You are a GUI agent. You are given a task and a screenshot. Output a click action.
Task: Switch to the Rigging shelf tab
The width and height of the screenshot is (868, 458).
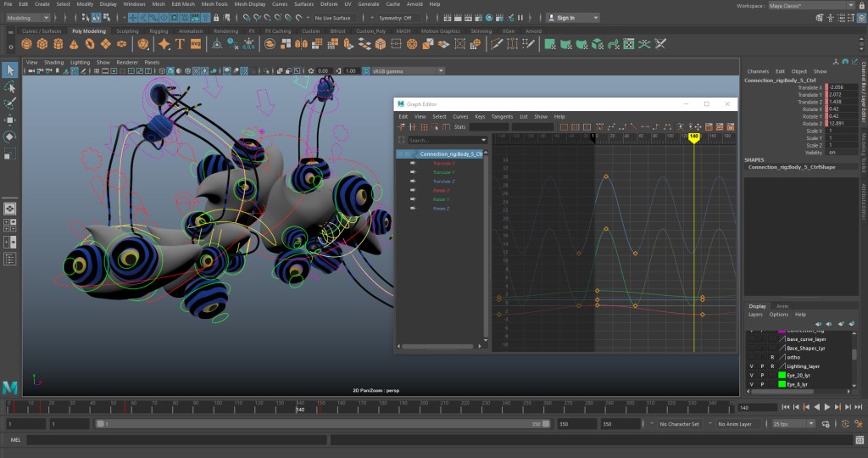[159, 31]
